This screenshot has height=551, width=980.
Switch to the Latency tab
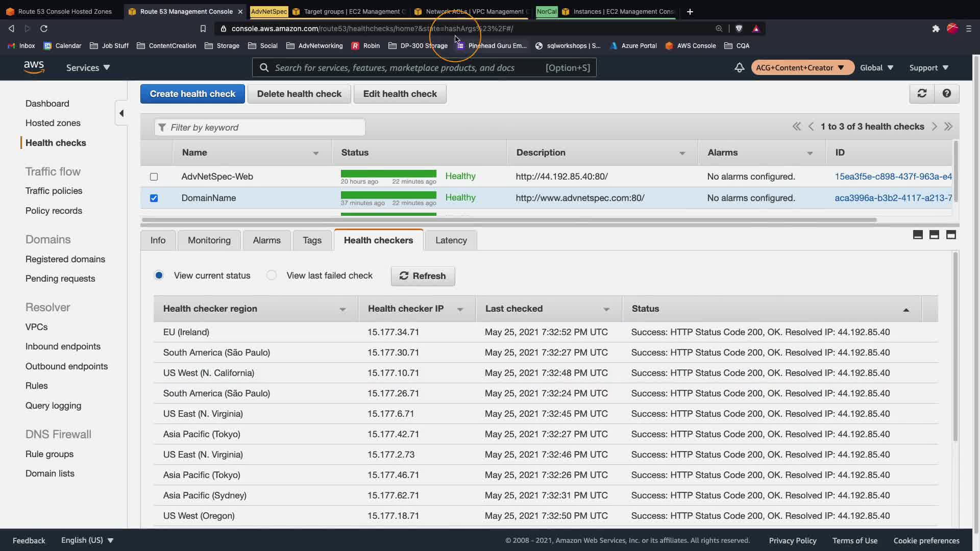pyautogui.click(x=451, y=240)
